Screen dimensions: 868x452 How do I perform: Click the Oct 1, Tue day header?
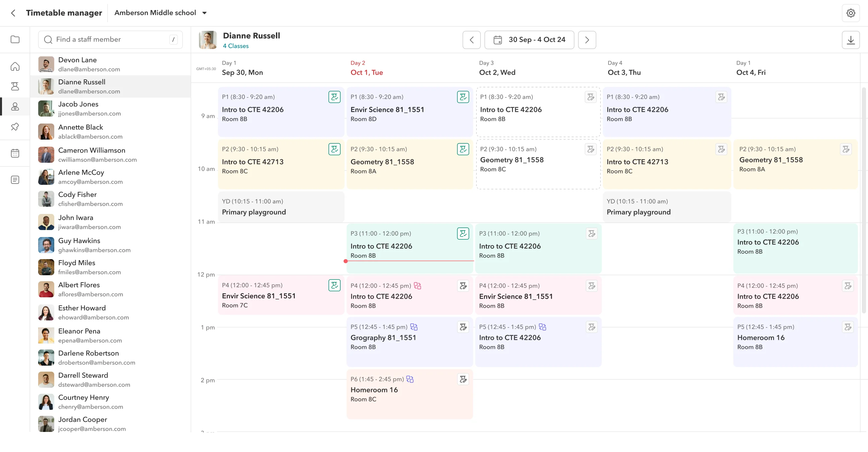[367, 68]
